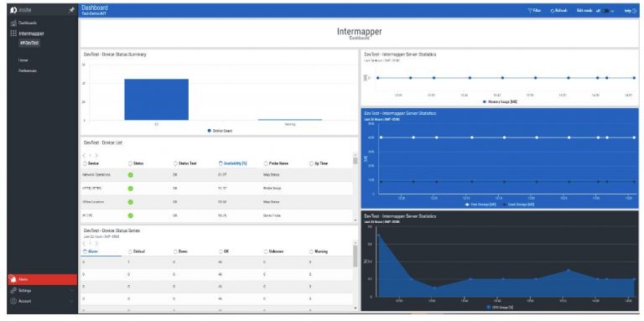Click the sort icon beside the Alarm column
644x321 pixels.
click(x=85, y=251)
